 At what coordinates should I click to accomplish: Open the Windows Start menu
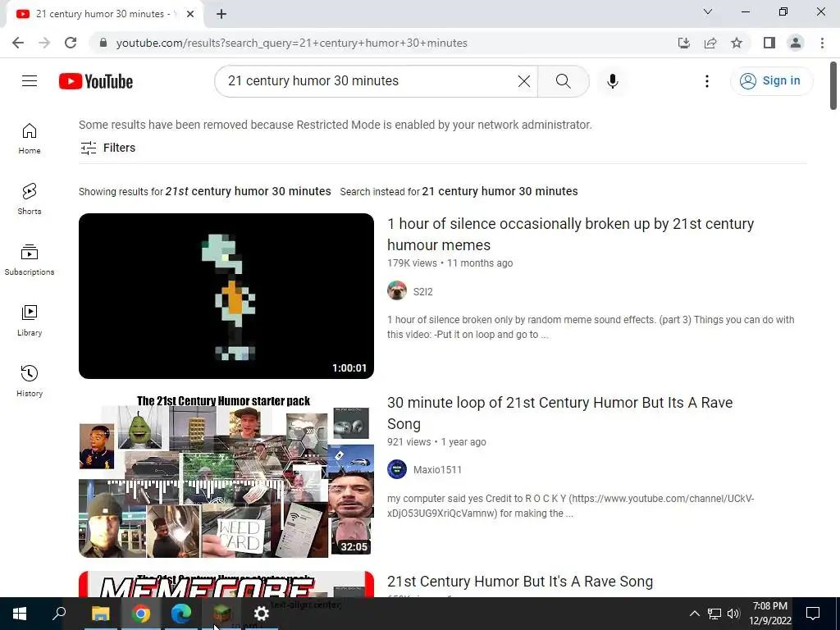[x=20, y=614]
